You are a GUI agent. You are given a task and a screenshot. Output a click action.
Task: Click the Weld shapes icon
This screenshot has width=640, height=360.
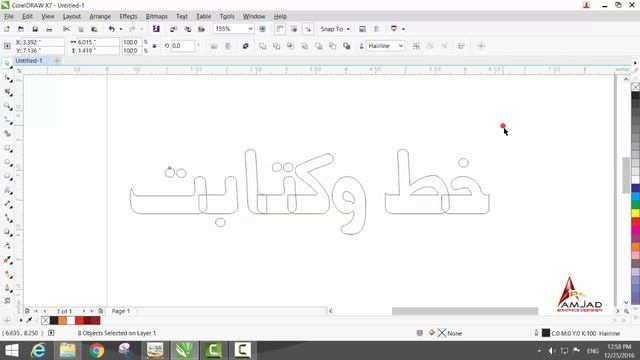tap(262, 46)
